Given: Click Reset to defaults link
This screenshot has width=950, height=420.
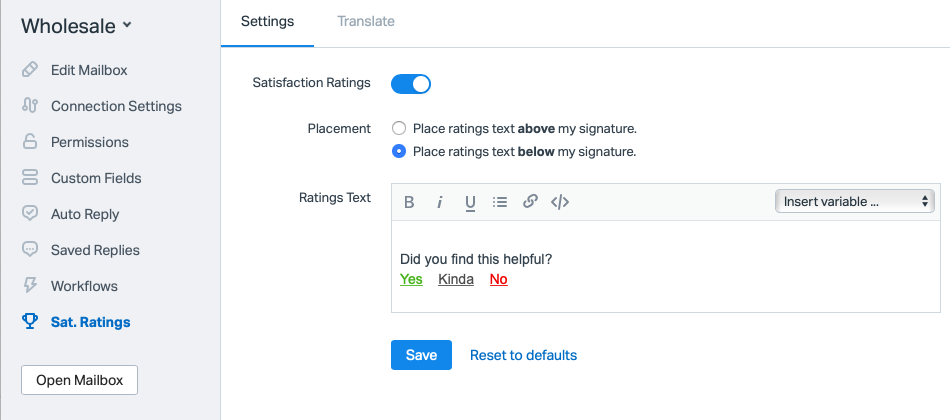Looking at the screenshot, I should click(x=523, y=355).
